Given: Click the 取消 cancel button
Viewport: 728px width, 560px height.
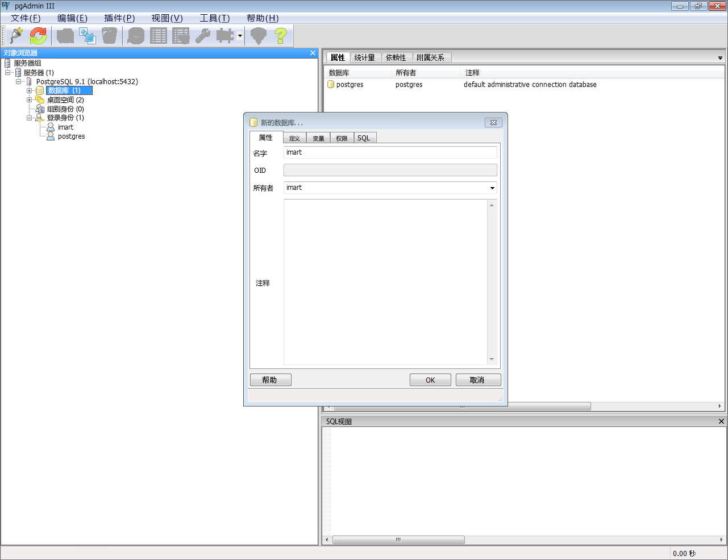Looking at the screenshot, I should pyautogui.click(x=477, y=380).
